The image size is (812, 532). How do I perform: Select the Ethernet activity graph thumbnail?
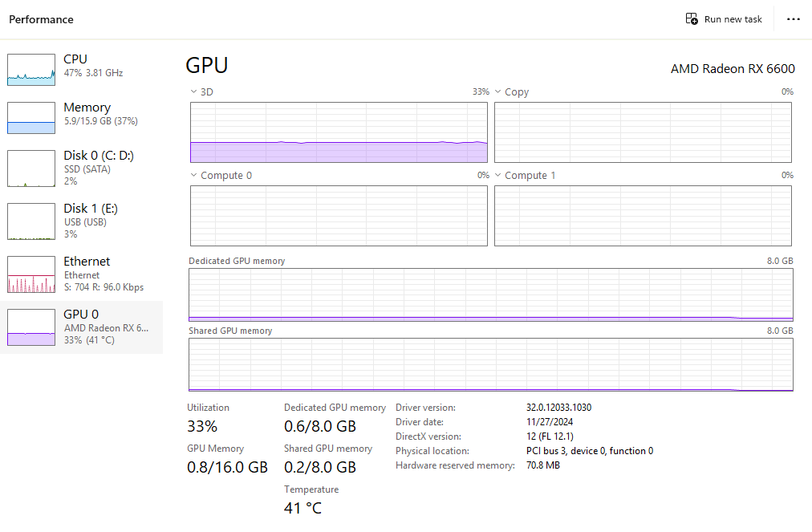coord(31,274)
